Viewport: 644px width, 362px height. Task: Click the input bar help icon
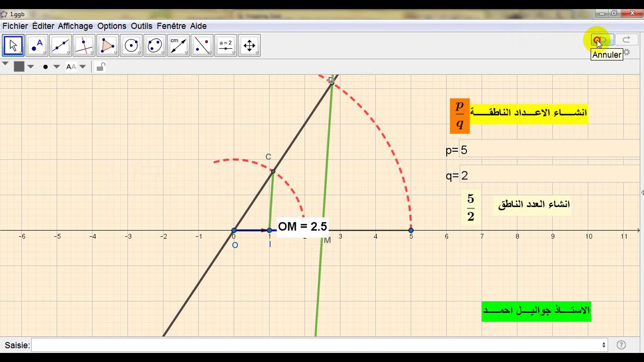[621, 345]
